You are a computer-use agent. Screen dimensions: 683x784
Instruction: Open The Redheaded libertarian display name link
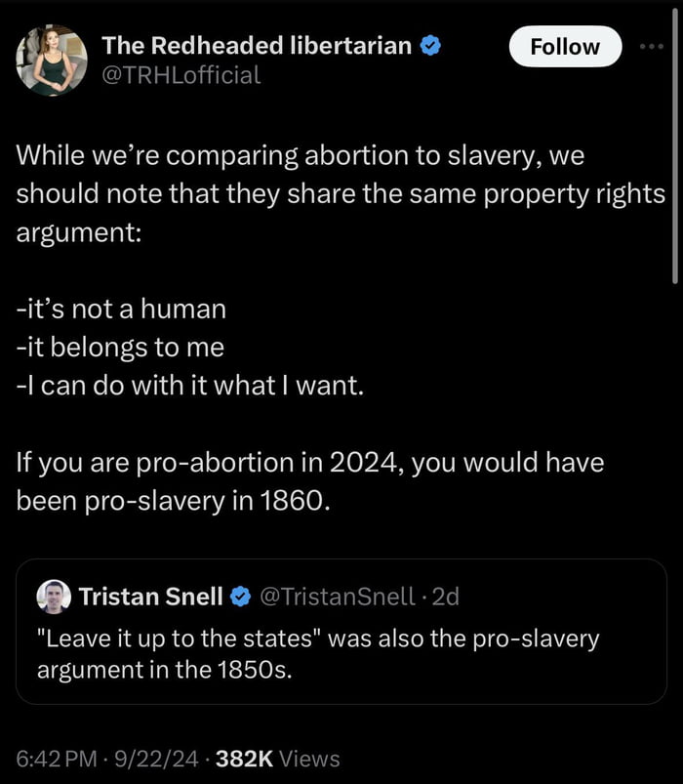(x=257, y=45)
